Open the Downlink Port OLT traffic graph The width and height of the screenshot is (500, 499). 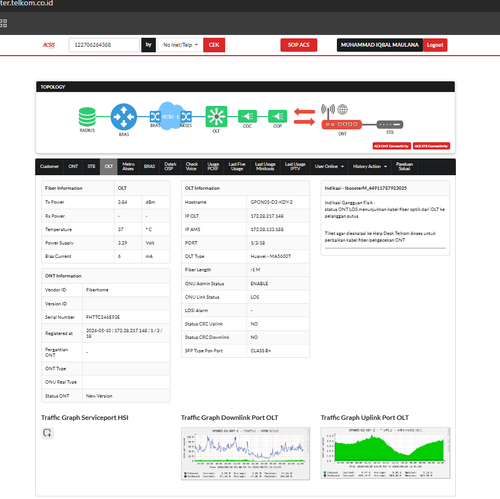point(245,453)
